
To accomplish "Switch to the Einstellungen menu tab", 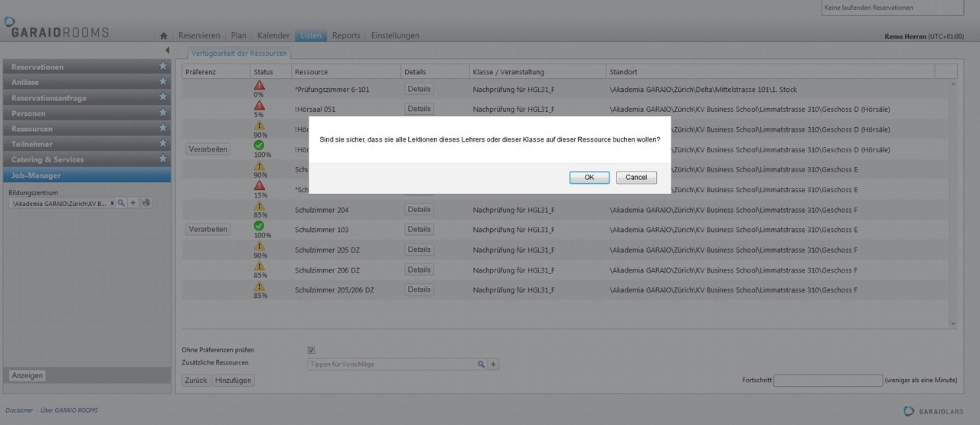I will (395, 36).
